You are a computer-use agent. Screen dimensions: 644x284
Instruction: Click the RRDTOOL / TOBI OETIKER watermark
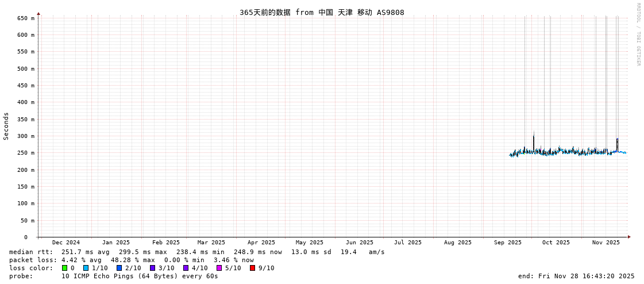638,34
